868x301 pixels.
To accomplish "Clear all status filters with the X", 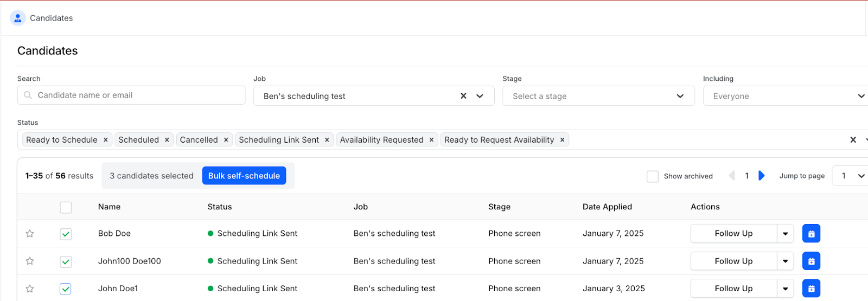I will pyautogui.click(x=853, y=140).
